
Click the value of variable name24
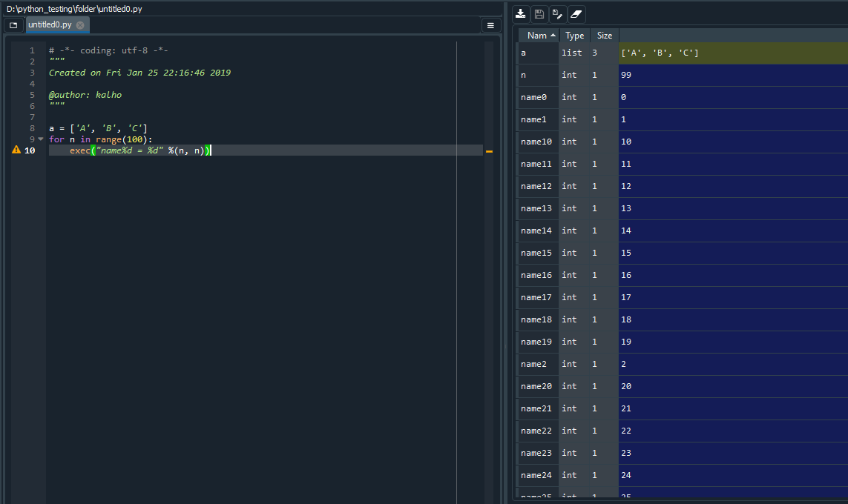626,476
